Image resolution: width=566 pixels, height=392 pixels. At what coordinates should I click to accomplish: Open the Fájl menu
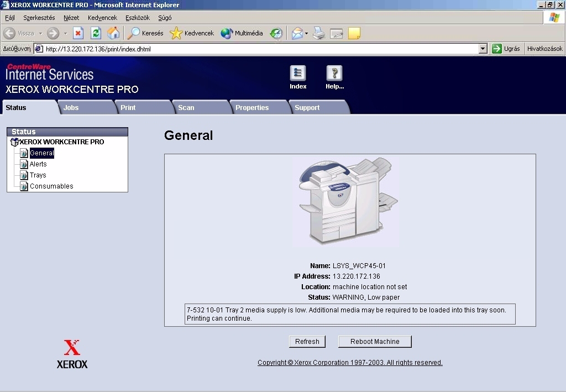[10, 18]
